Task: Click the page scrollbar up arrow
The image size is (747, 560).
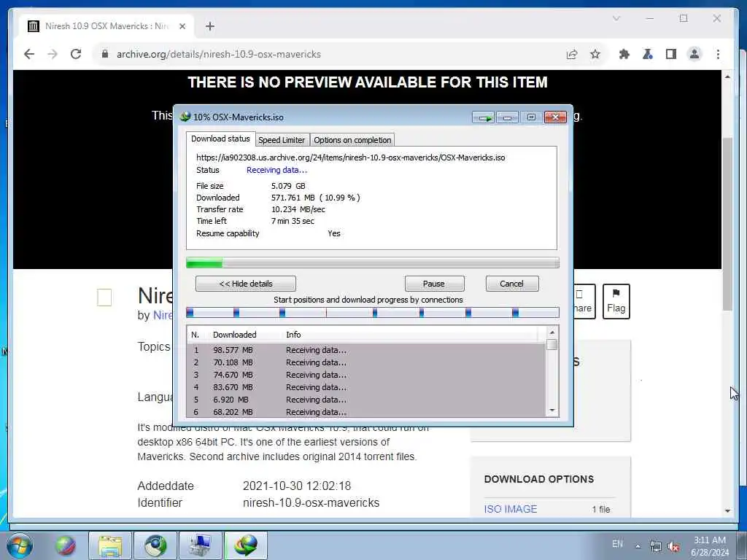Action: tap(727, 77)
